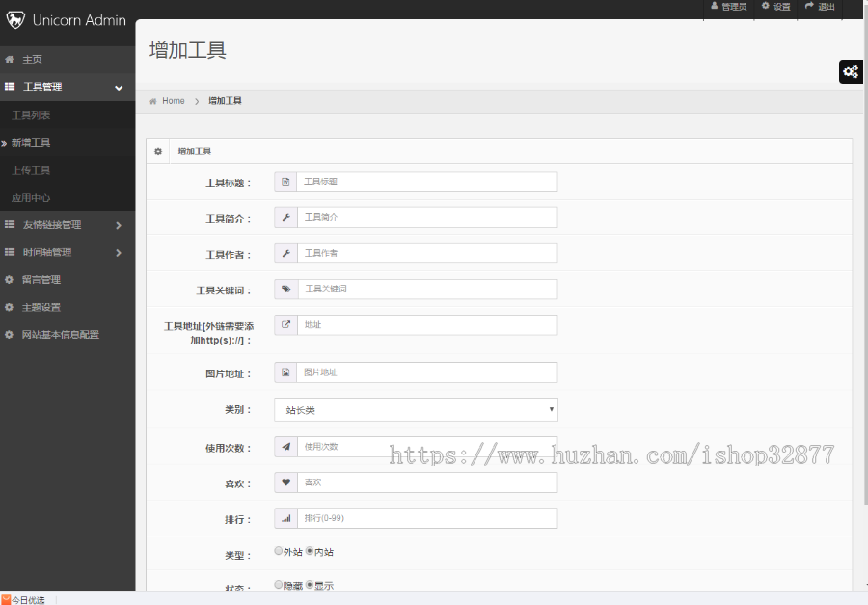The image size is (868, 605).
Task: Click the home icon in breadcrumb
Action: (x=153, y=101)
